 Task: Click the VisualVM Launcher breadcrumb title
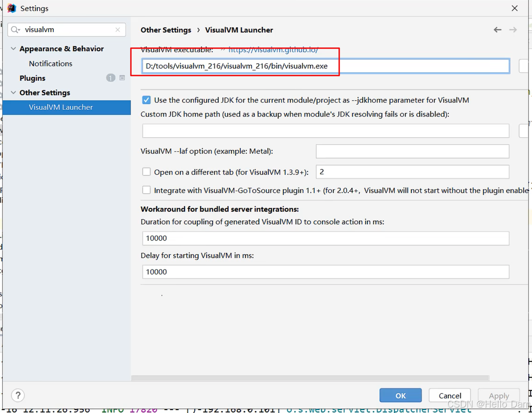239,30
